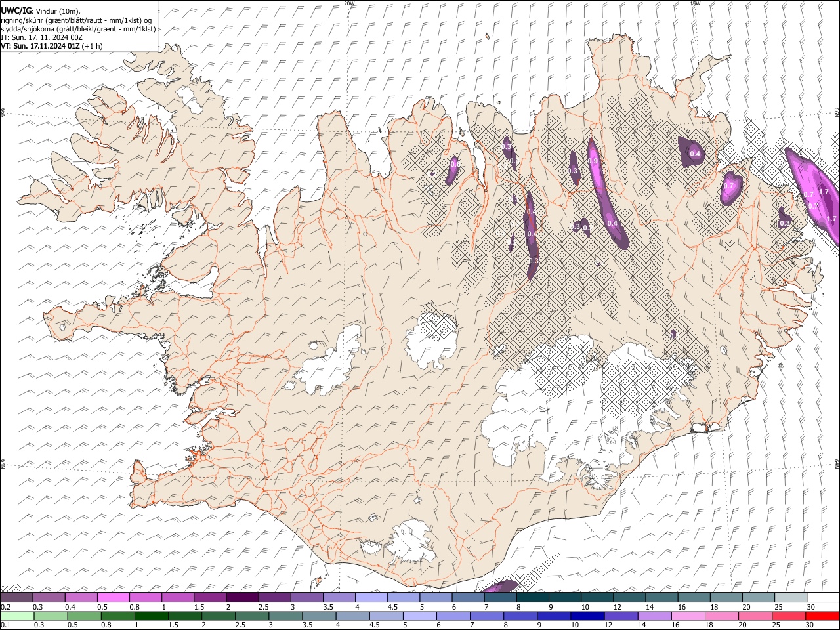Click the violet 12 swatch in rain legend
Viewport: 840px width, 630px height.
(x=621, y=616)
